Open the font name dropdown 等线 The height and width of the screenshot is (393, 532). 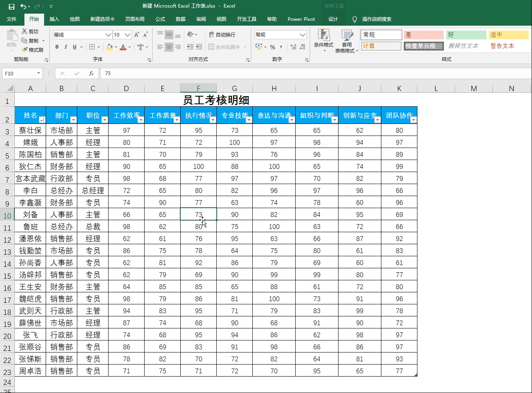point(108,35)
